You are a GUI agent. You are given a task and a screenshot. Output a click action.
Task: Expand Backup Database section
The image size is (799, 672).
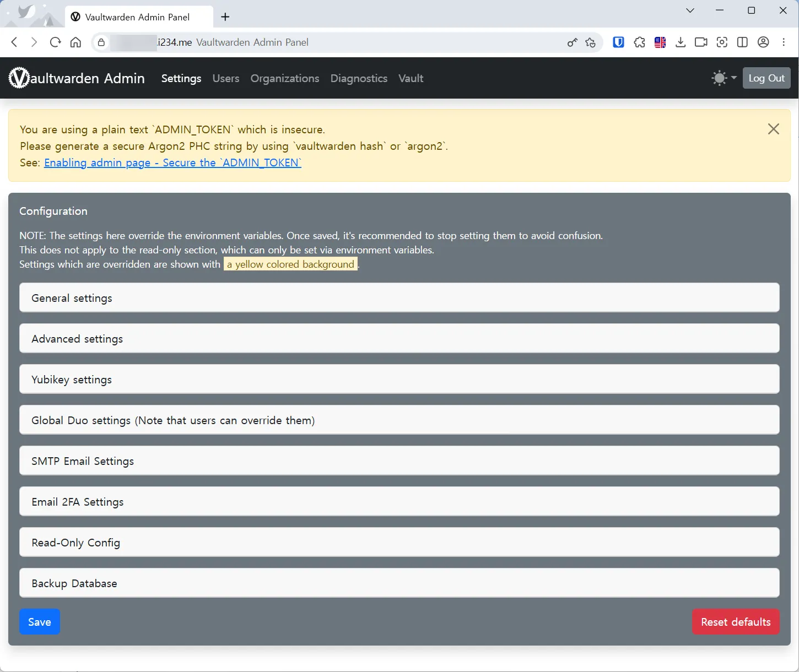click(399, 583)
